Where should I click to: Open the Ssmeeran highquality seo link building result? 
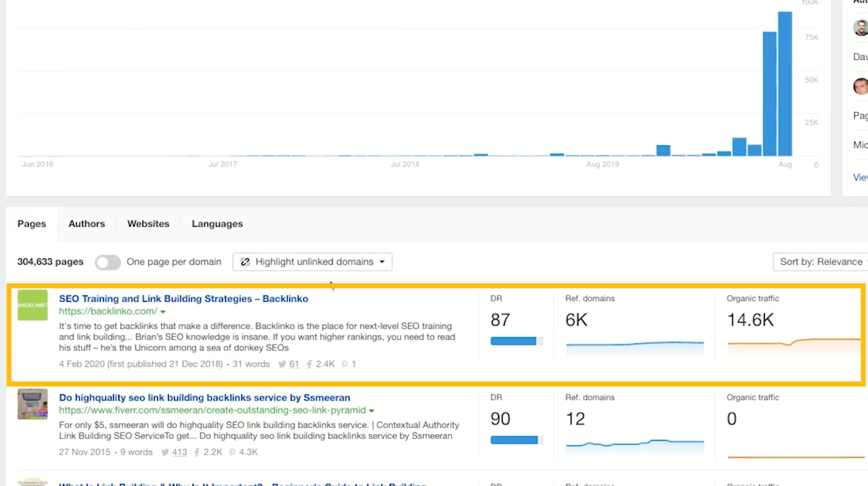(205, 398)
